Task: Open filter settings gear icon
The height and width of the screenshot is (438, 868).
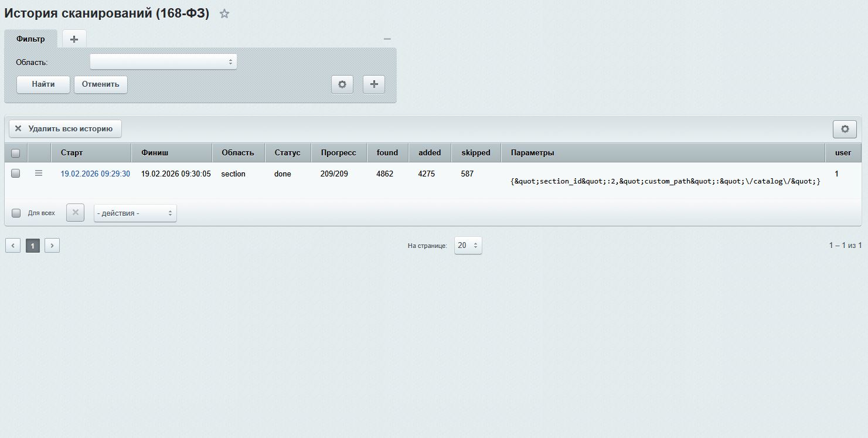Action: tap(342, 84)
